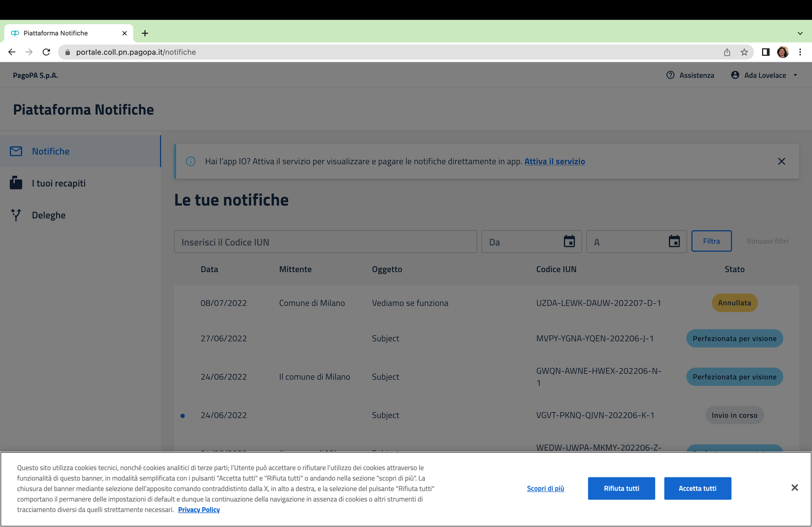Screen dimensions: 812x527
Task: Focus the Inserisci il Codice IUN field
Action: click(x=325, y=242)
